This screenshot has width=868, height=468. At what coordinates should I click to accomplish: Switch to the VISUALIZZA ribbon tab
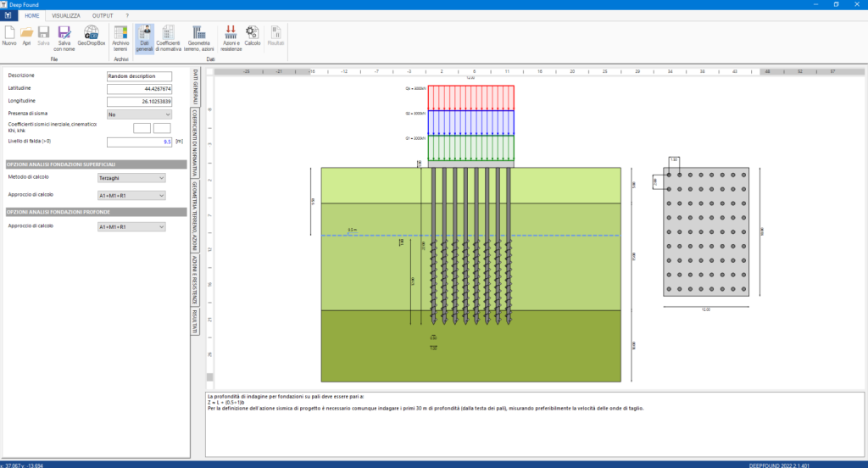click(x=66, y=15)
